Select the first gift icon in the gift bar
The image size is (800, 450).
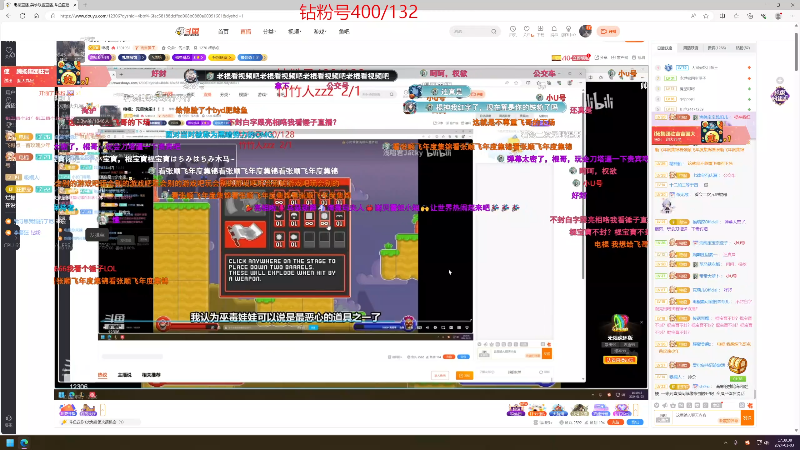tap(516, 410)
